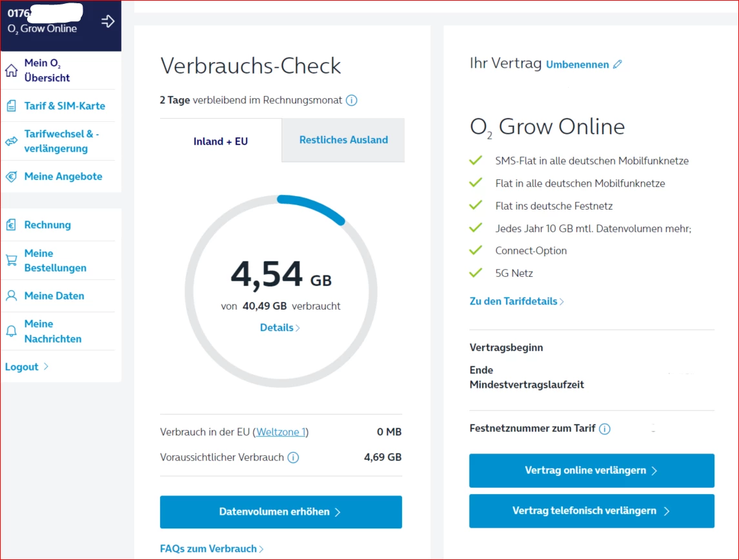Image resolution: width=739 pixels, height=560 pixels.
Task: Click the pencil icon beside Umbenennen
Action: 618,64
